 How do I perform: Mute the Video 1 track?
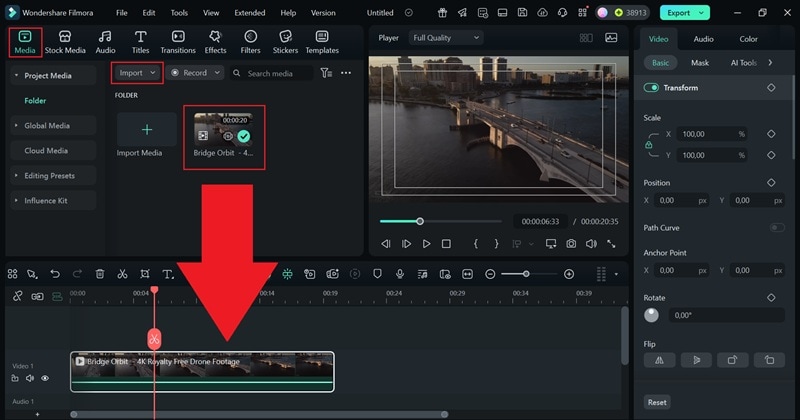(x=30, y=378)
